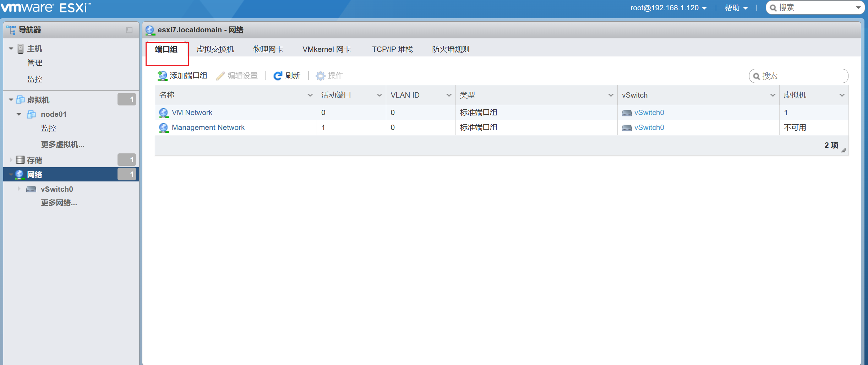Open the VLAN ID column dropdown arrow

click(x=449, y=95)
